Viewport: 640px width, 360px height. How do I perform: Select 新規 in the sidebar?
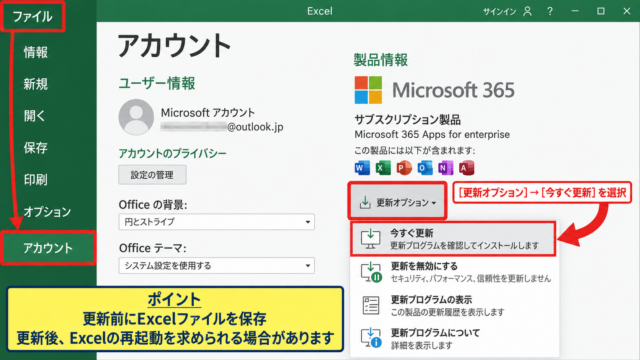[x=36, y=84]
